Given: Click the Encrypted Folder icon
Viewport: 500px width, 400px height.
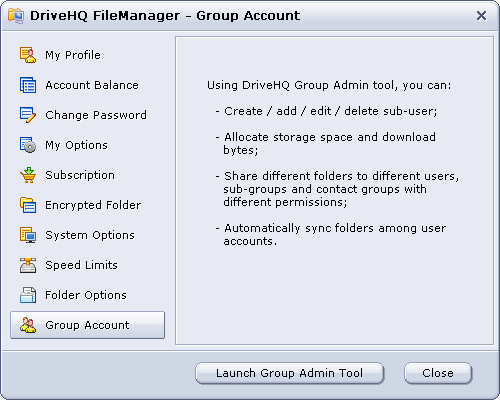Looking at the screenshot, I should [28, 205].
